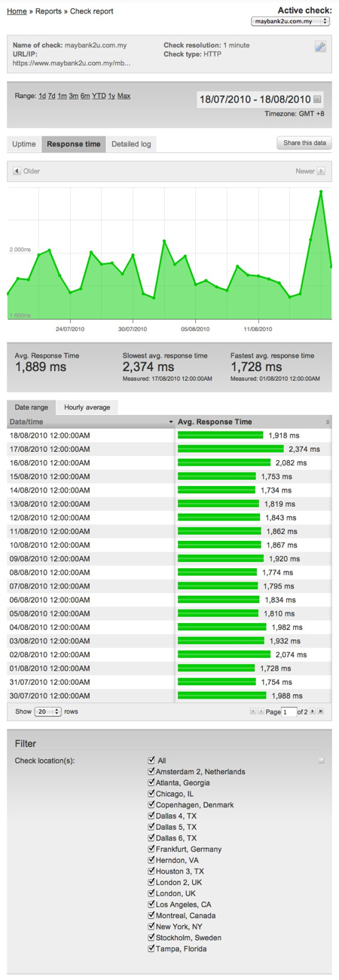Click the 1,889 ms average value

41,367
